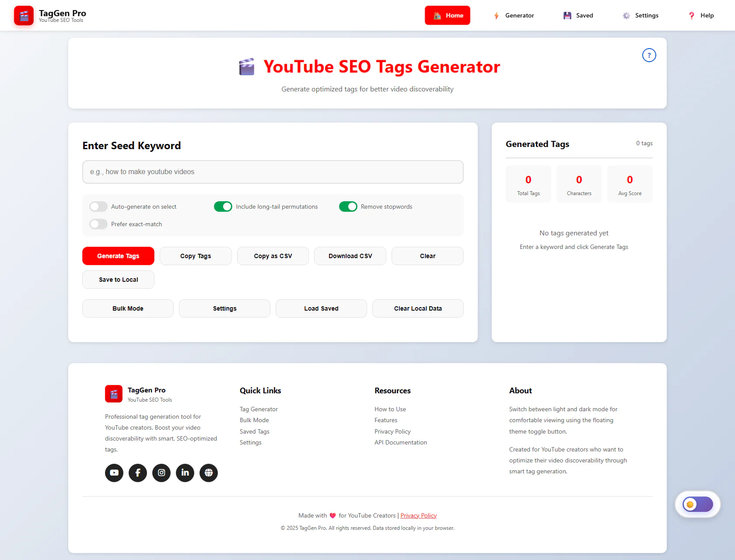735x560 pixels.
Task: Open the underlined Privacy Policy link
Action: coord(418,515)
